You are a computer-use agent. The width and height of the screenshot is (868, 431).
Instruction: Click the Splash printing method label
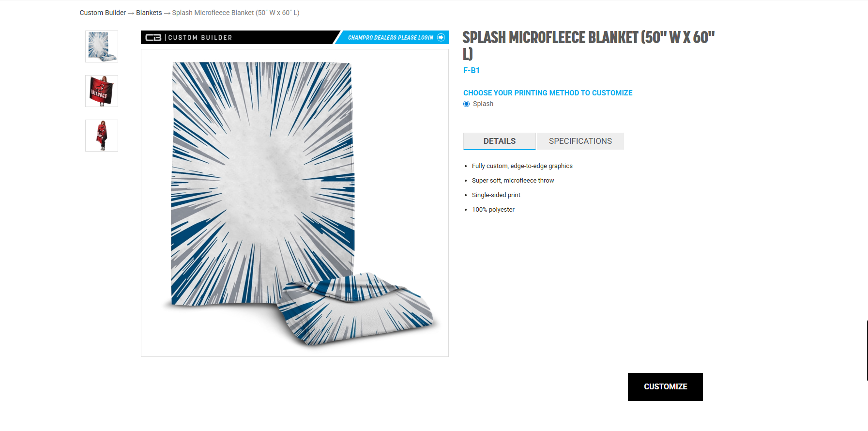[x=483, y=104]
